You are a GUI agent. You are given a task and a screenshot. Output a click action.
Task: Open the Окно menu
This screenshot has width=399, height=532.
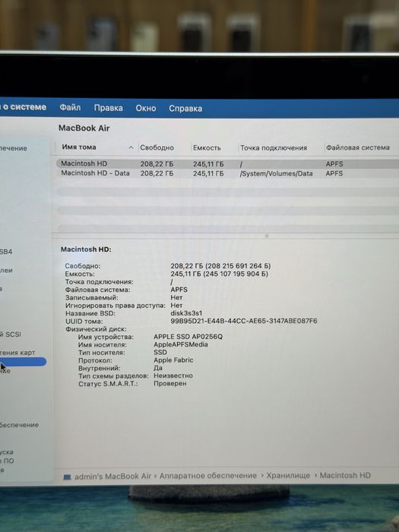pyautogui.click(x=146, y=108)
